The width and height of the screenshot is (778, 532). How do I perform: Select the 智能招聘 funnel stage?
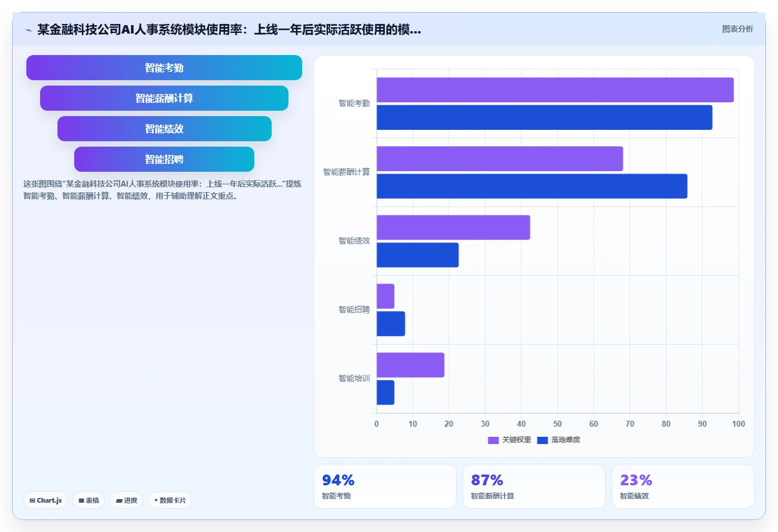164,159
